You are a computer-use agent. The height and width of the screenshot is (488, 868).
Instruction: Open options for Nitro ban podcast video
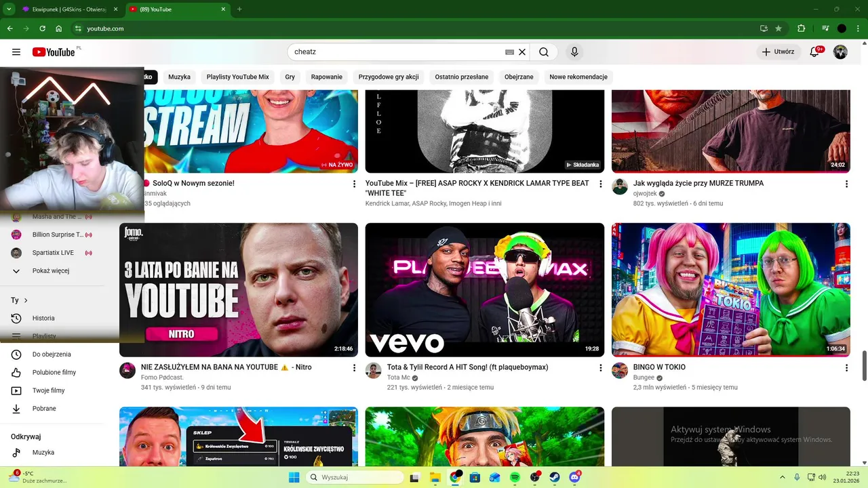point(354,367)
